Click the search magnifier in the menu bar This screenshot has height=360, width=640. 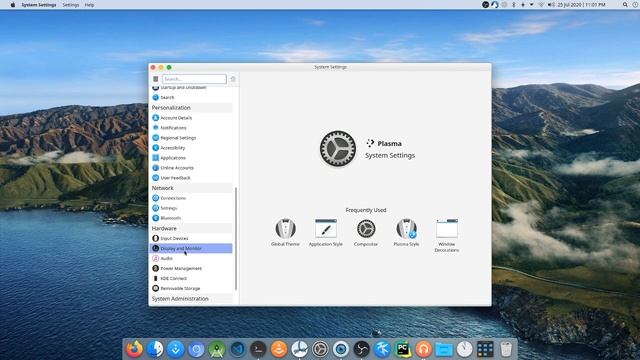click(x=625, y=5)
